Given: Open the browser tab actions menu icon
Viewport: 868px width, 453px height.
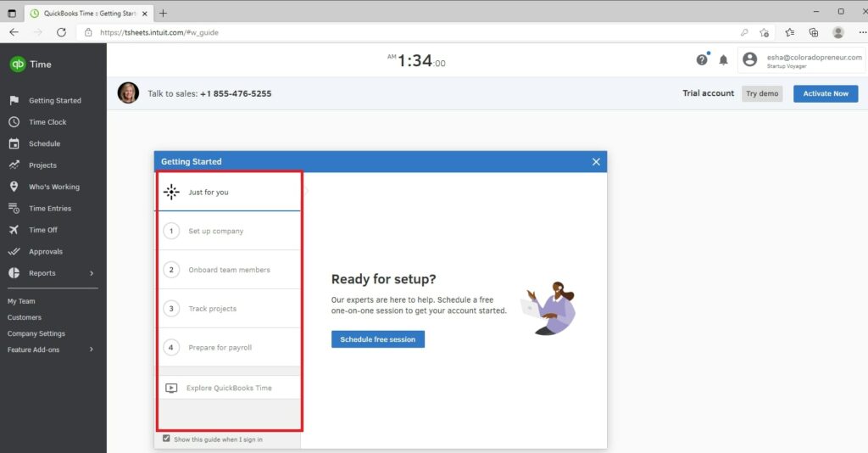Looking at the screenshot, I should click(x=12, y=14).
